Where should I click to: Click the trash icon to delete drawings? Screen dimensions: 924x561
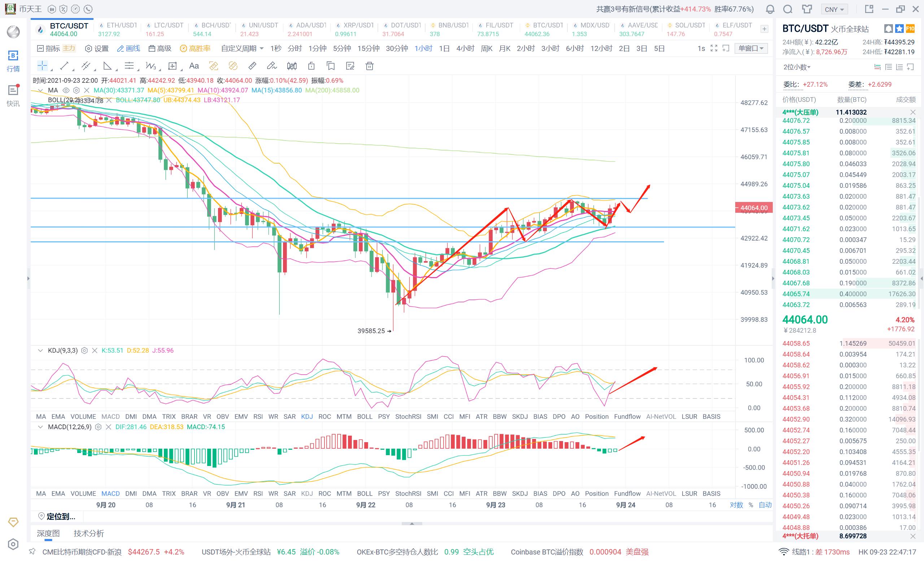point(369,66)
